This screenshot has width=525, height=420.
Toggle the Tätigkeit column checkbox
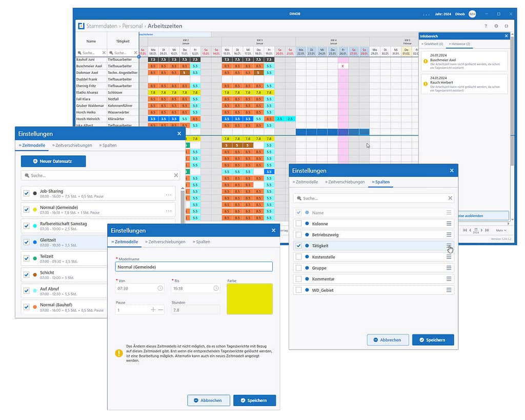point(298,246)
